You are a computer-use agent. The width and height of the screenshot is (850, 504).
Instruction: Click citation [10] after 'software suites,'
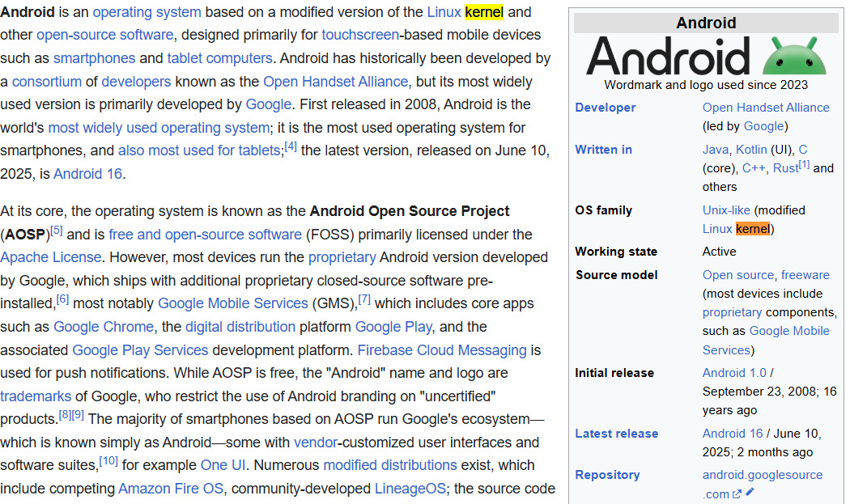pos(108,461)
